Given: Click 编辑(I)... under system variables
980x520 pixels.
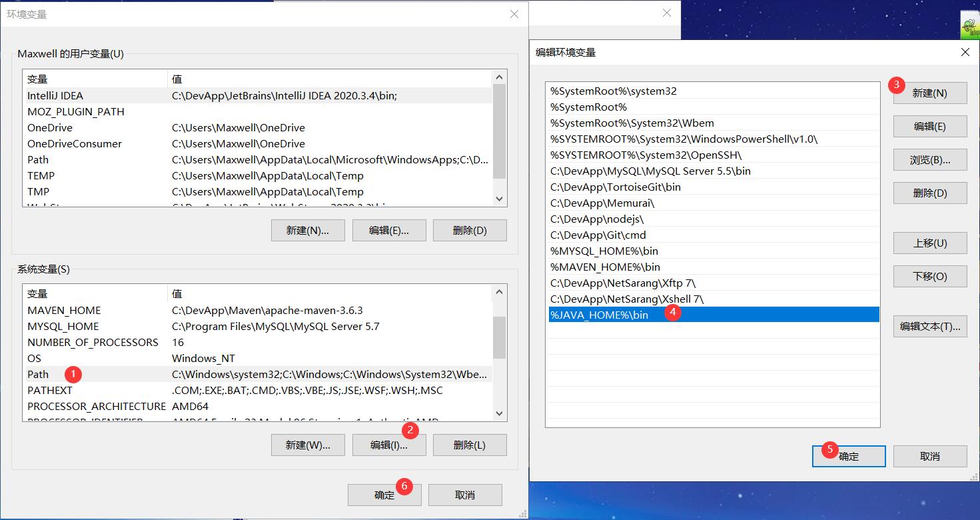Looking at the screenshot, I should point(389,445).
